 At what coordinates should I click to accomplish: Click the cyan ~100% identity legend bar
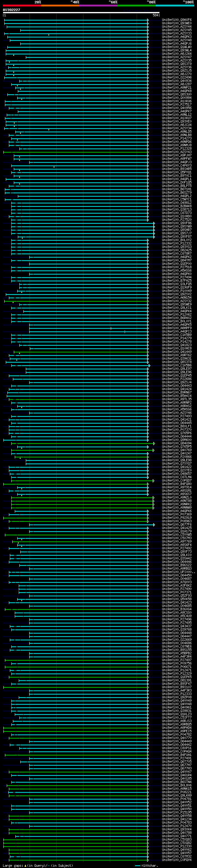[x=175, y=6]
